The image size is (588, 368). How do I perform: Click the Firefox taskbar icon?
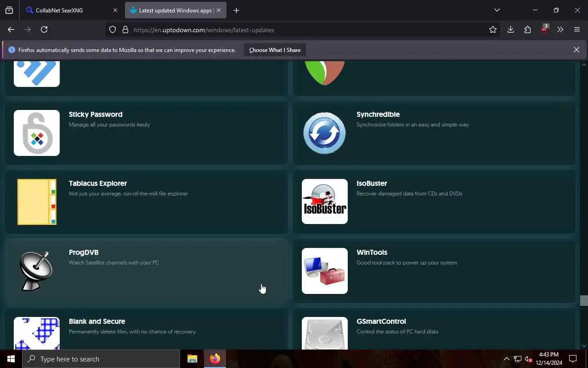click(x=215, y=359)
